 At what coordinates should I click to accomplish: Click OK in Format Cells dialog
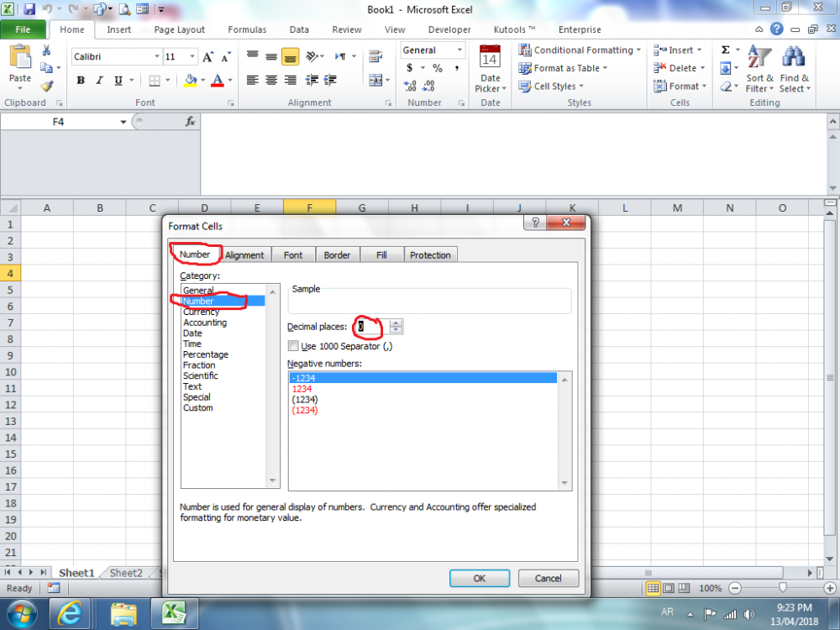click(x=480, y=578)
